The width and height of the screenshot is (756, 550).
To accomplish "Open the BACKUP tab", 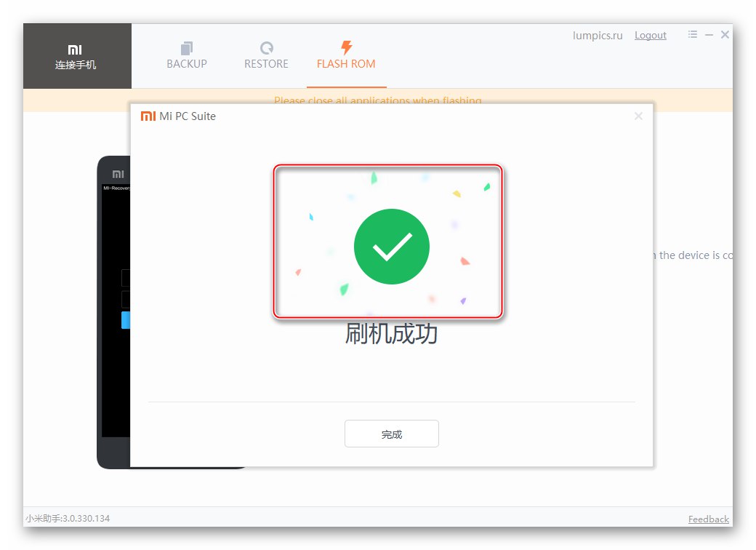I will (187, 55).
